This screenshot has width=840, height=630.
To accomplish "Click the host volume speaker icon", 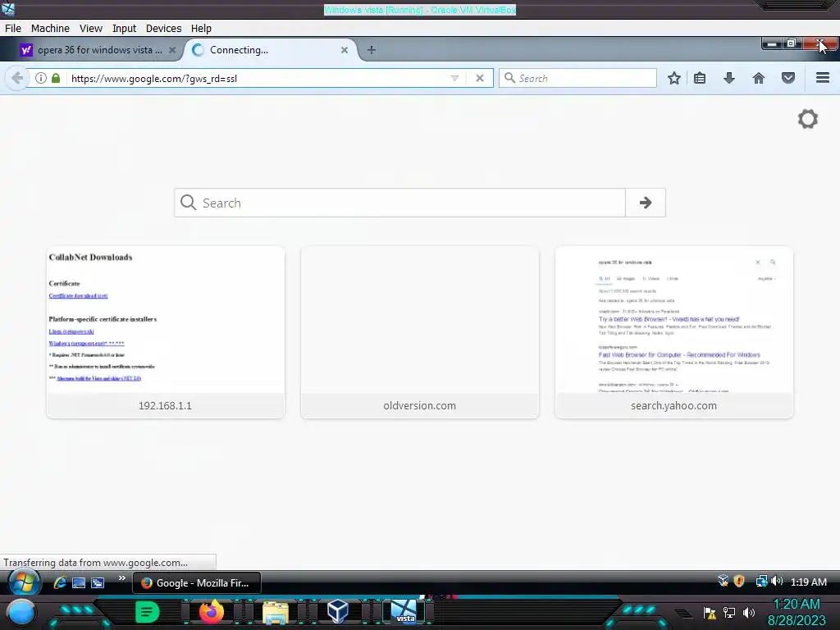I will (749, 613).
